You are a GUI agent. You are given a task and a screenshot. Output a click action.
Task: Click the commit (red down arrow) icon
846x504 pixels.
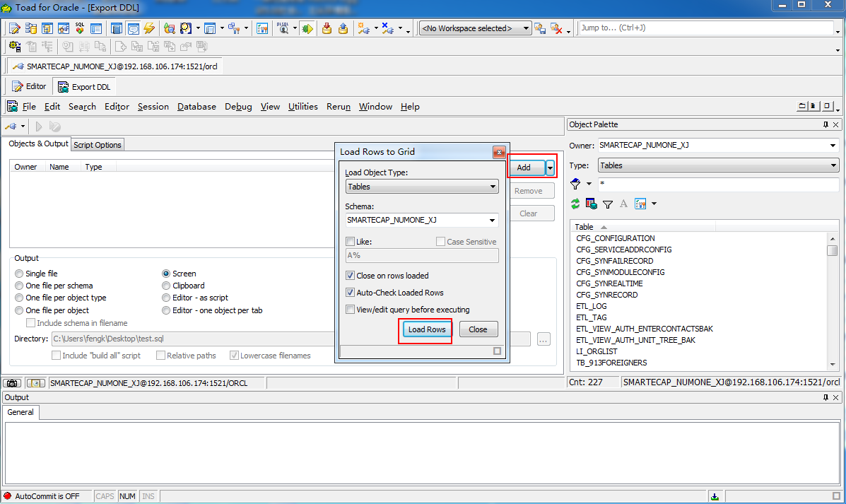(x=327, y=28)
